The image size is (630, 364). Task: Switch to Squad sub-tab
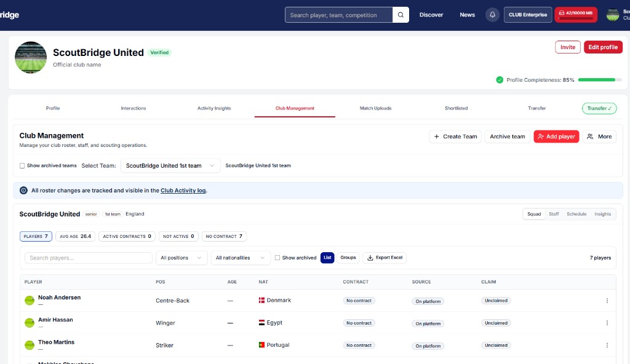(x=534, y=214)
